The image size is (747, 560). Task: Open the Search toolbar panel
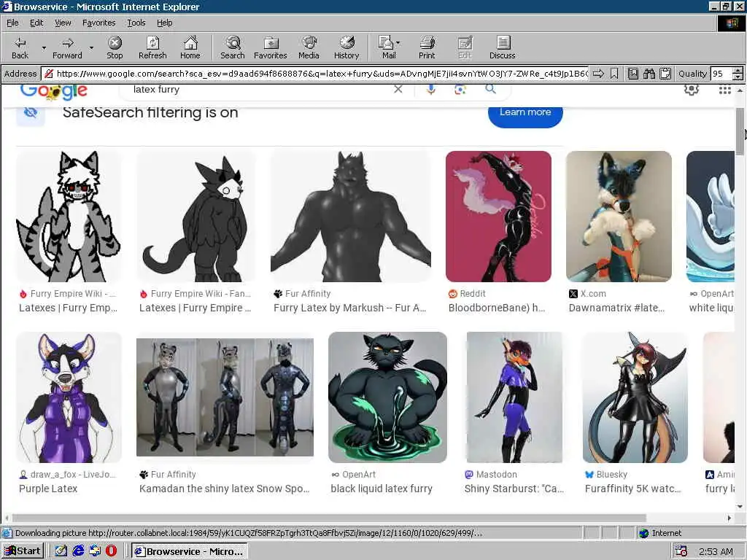[x=233, y=47]
